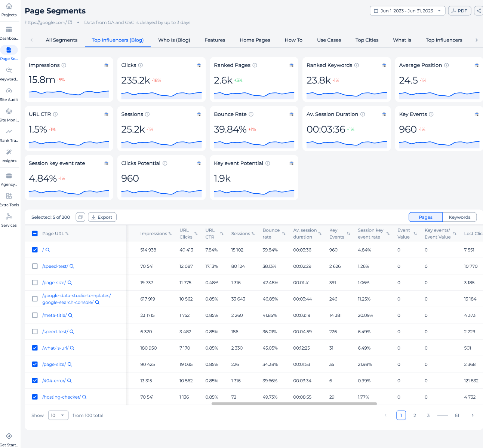The height and width of the screenshot is (448, 483).
Task: Open the date range dropdown
Action: 407,11
